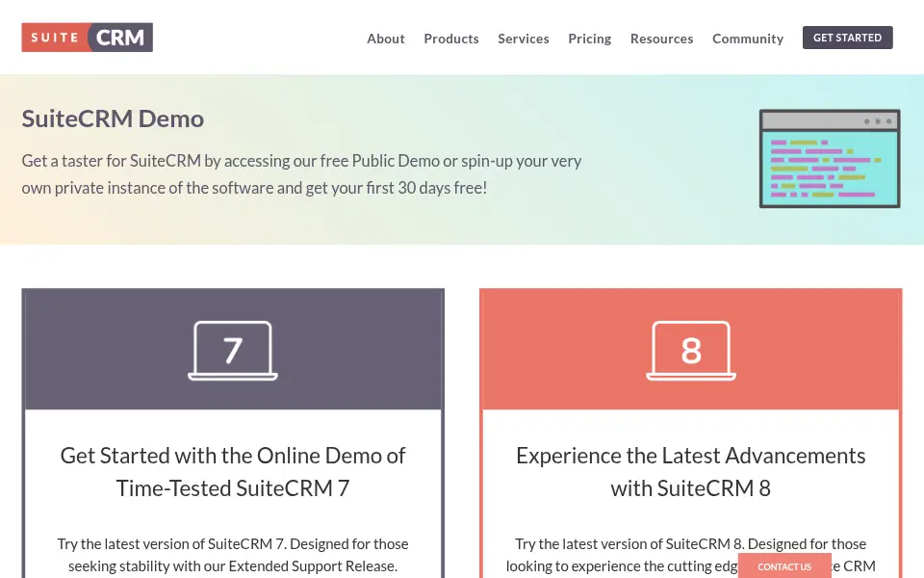The height and width of the screenshot is (578, 924).
Task: Click the SuiteCRM logo
Action: click(88, 38)
